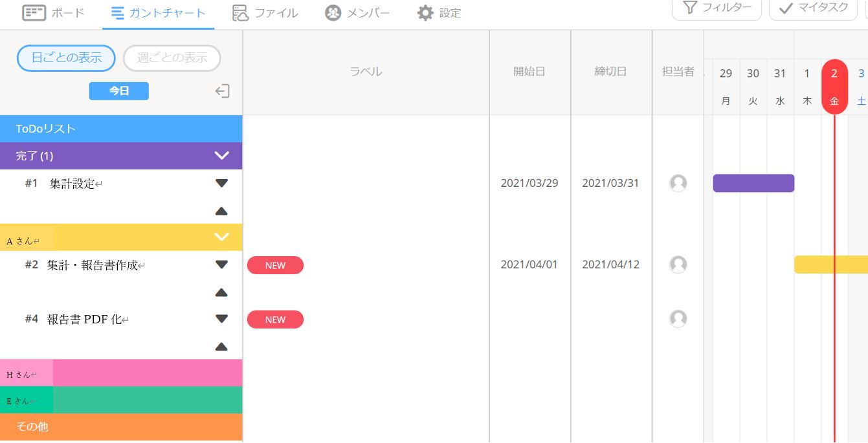Click the 開始日 column header
The image size is (868, 443).
click(x=529, y=72)
